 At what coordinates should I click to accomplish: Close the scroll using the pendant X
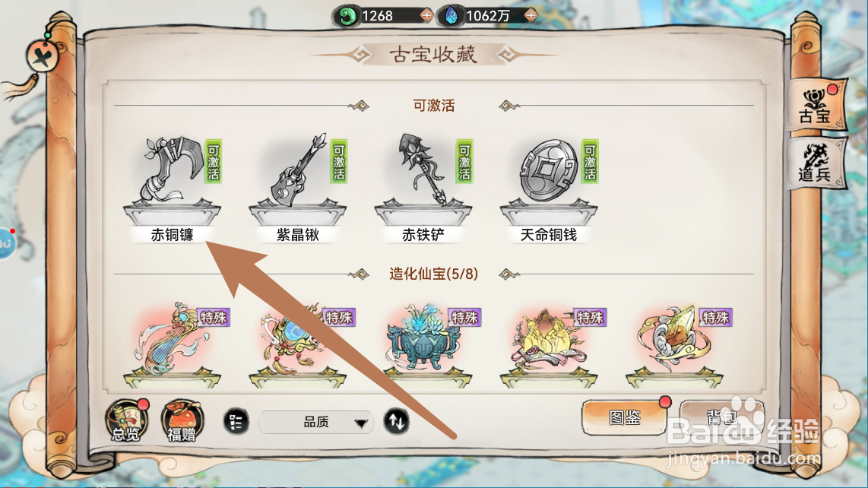tap(42, 56)
